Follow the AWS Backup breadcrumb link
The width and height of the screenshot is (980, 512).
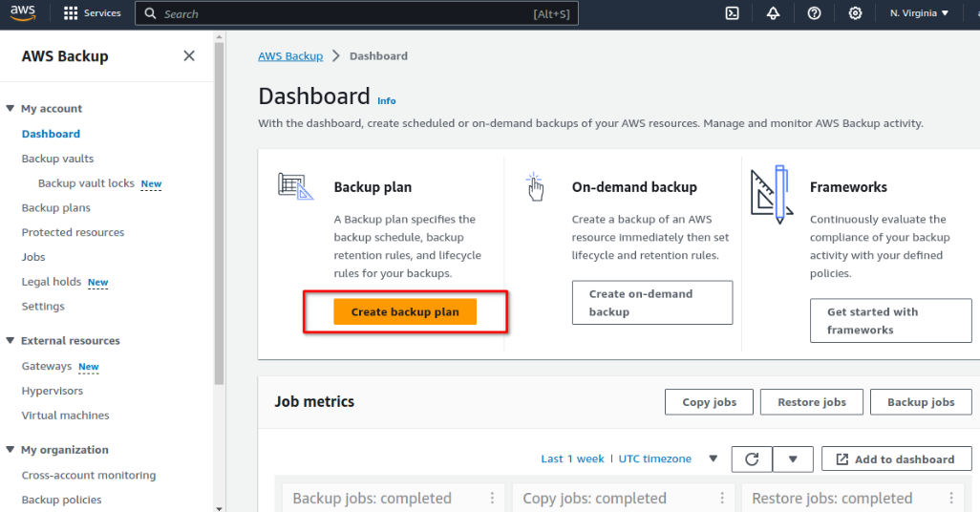290,56
